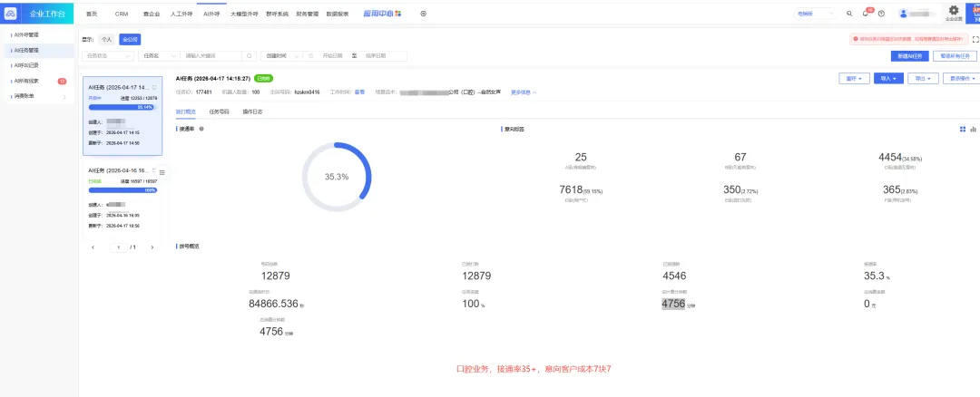Click the settings icon after 应用中心
The height and width of the screenshot is (397, 980).
click(x=423, y=13)
